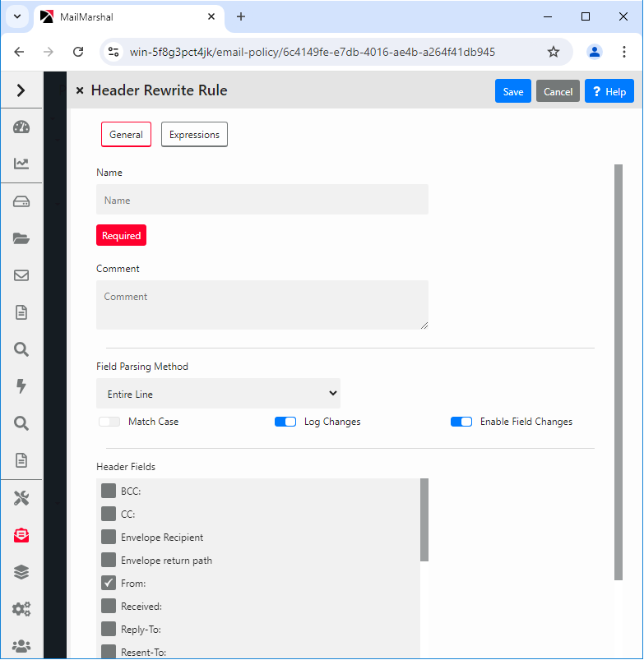
Task: Click into the Name input field
Action: tap(262, 200)
